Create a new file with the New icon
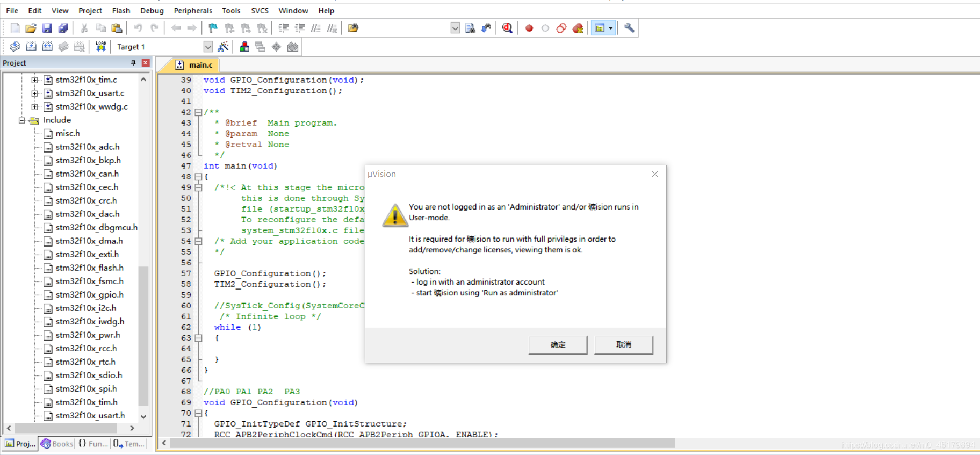 (x=15, y=28)
